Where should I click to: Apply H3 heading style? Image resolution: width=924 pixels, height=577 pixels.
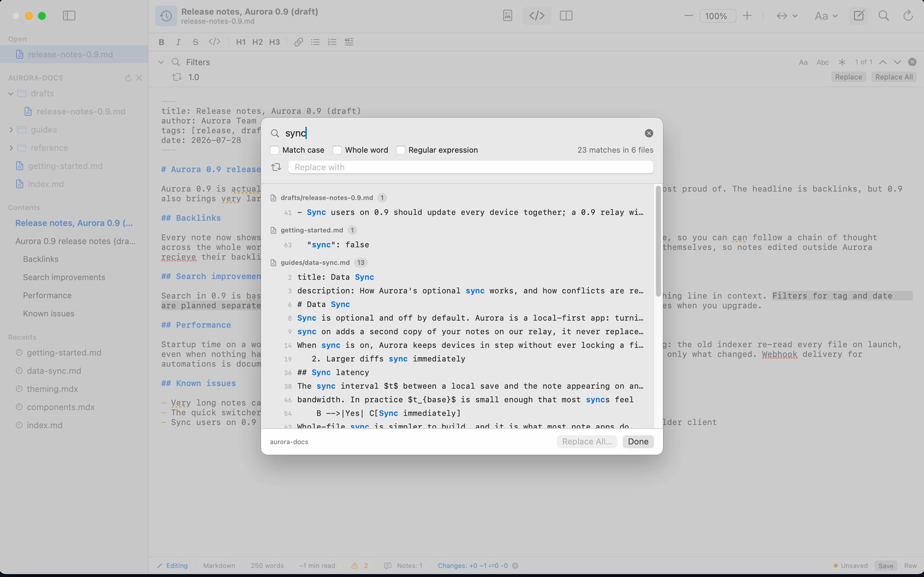[x=274, y=42]
